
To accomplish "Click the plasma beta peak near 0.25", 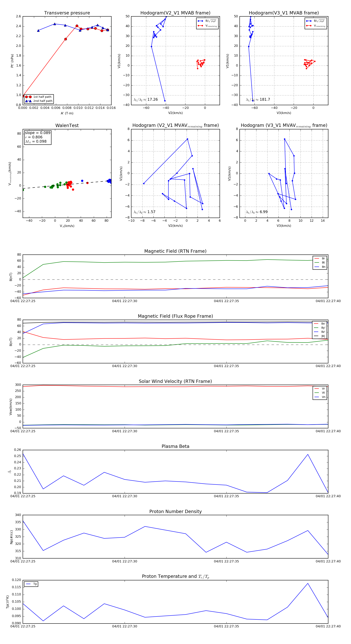I will (x=308, y=454).
